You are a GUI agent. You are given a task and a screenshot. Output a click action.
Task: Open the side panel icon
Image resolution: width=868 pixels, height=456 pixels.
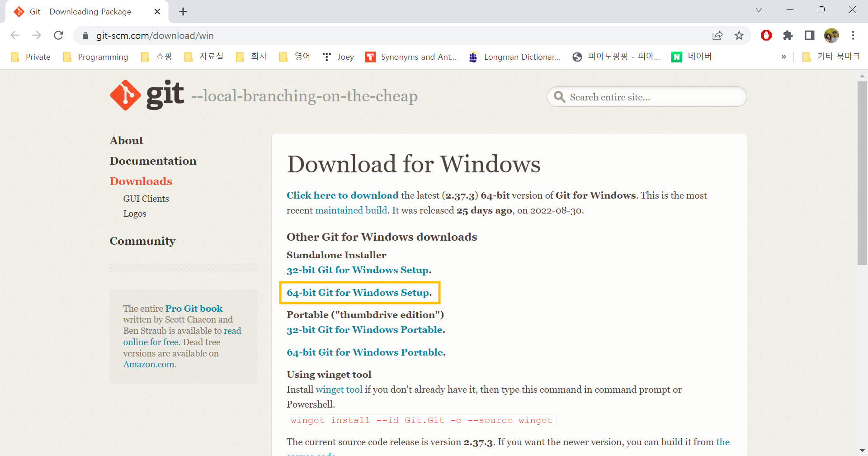tap(810, 35)
